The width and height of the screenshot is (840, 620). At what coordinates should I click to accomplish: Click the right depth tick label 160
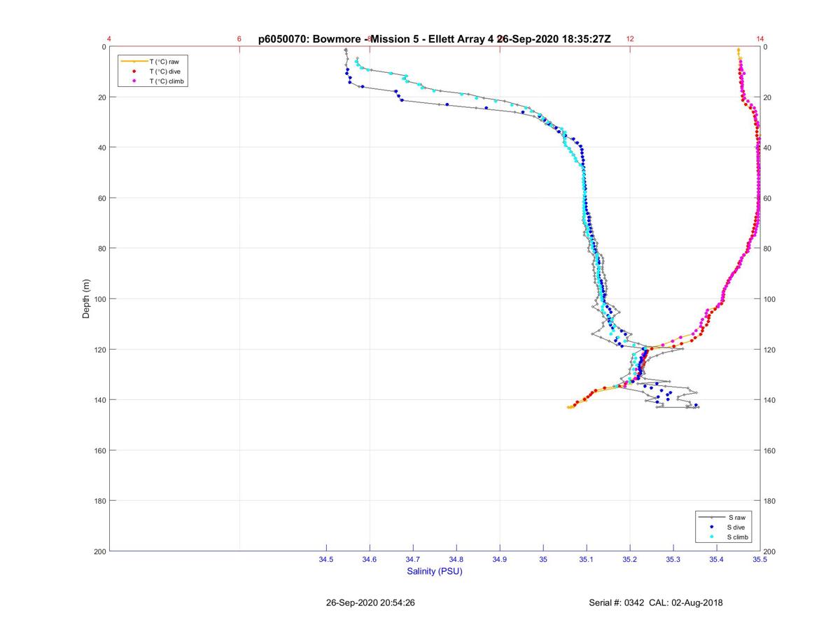(769, 450)
